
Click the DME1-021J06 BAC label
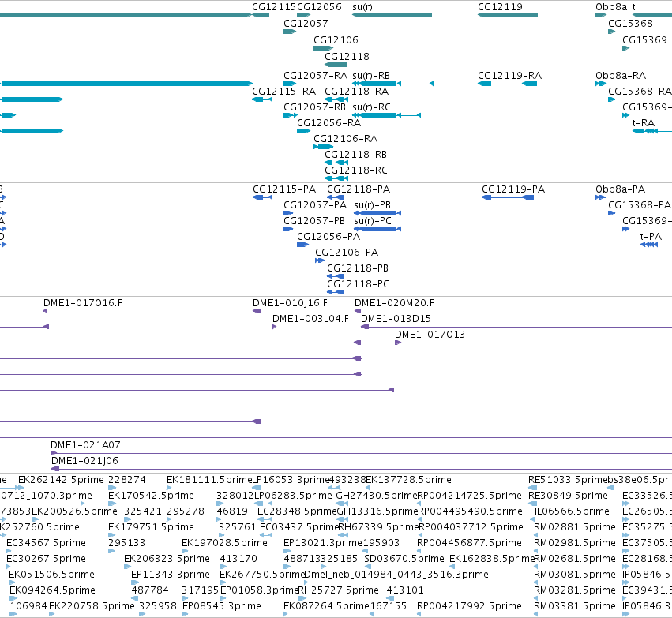pos(84,461)
